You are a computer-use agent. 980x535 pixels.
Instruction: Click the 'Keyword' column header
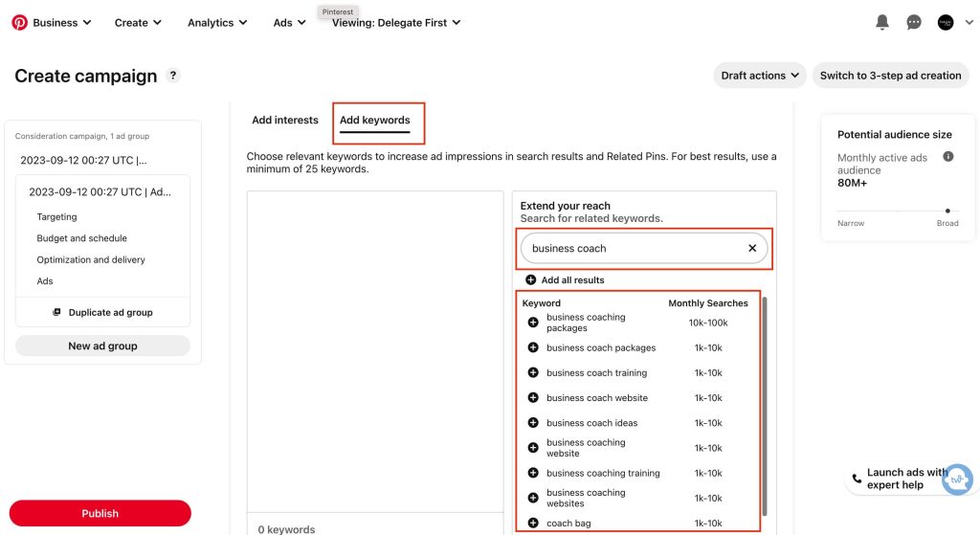(542, 303)
